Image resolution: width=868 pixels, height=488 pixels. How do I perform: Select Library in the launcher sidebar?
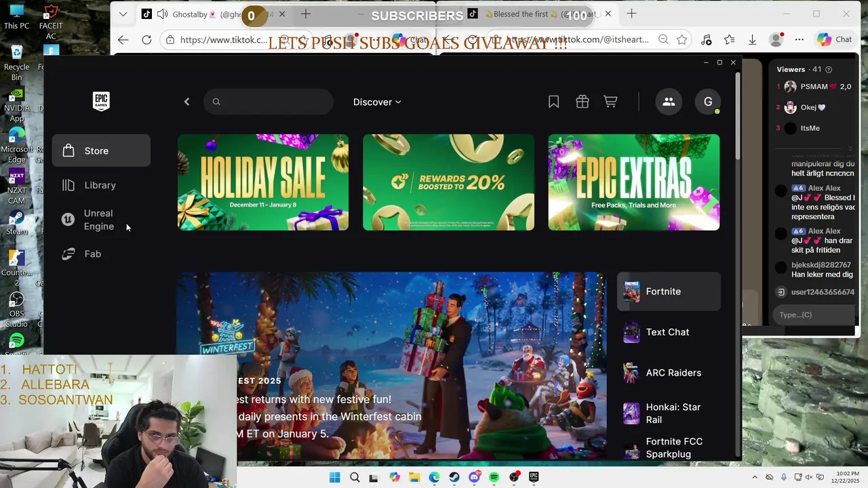coord(101,185)
